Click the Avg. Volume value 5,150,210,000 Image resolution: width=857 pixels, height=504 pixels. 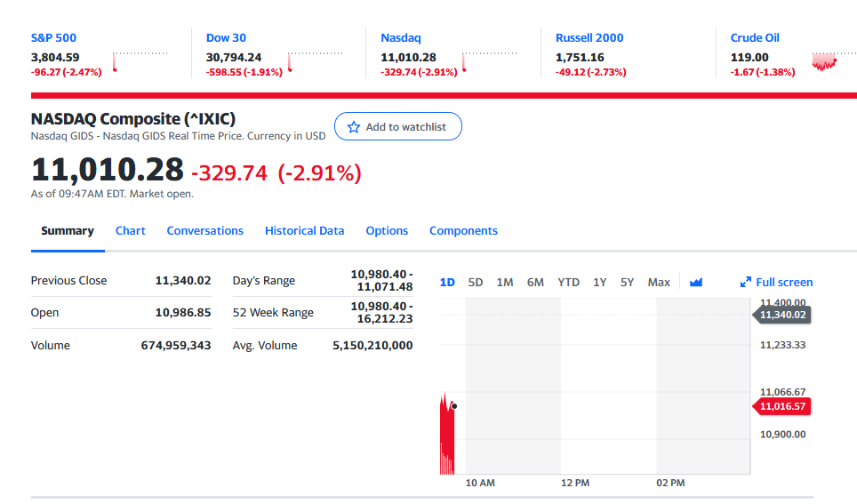372,346
